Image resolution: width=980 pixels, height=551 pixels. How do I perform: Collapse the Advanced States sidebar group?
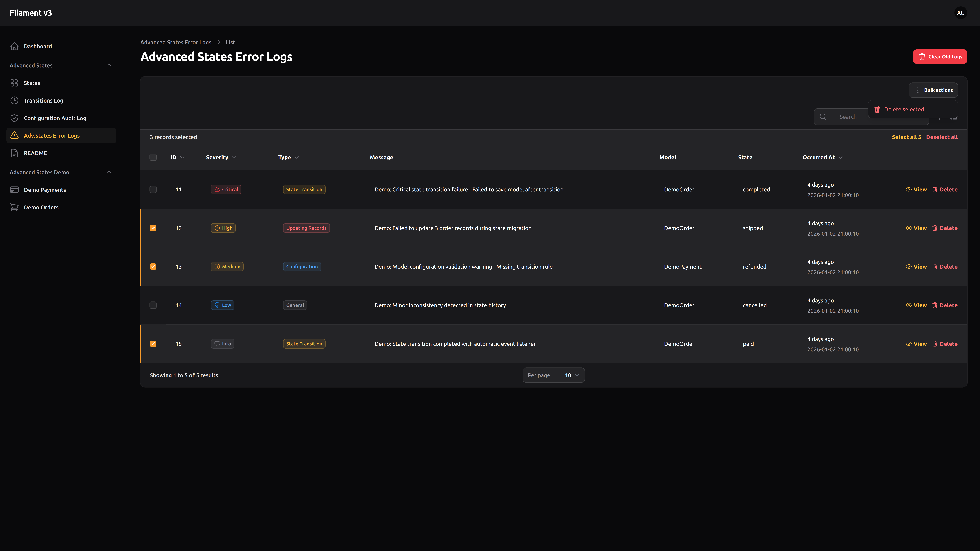coord(109,65)
